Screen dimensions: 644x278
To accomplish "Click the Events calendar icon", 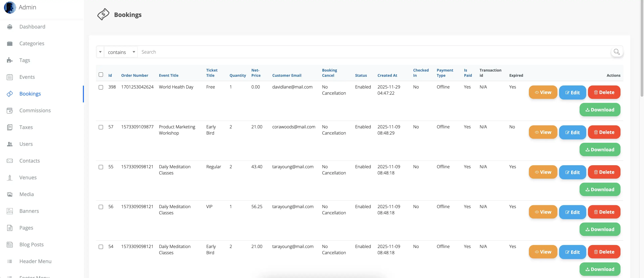I will (x=10, y=77).
